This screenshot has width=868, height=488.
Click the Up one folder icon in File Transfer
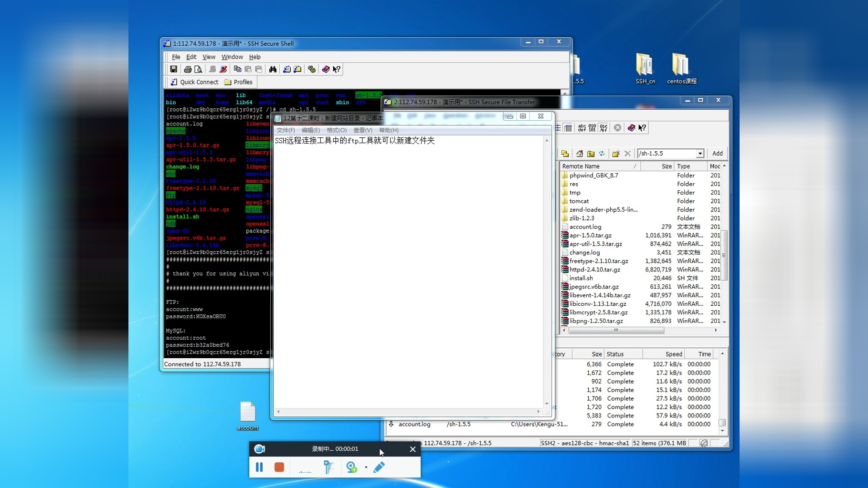click(x=591, y=154)
